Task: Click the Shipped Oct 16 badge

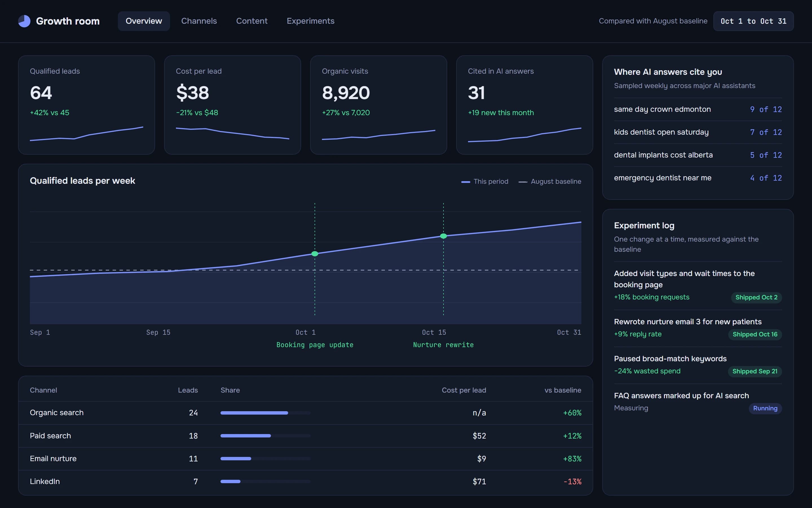Action: tap(755, 334)
